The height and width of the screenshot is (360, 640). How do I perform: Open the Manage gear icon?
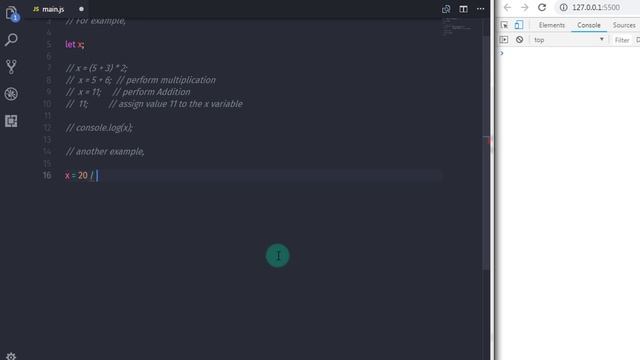tap(11, 356)
